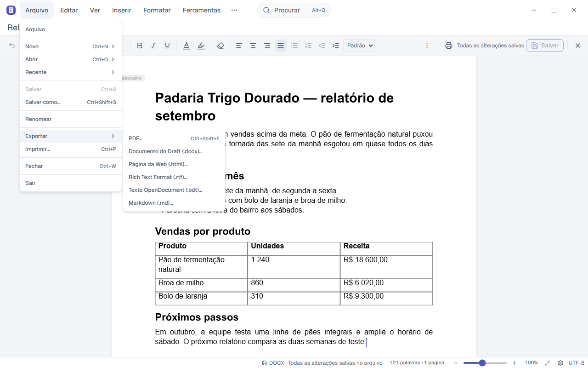Center align the text
The image size is (588, 368).
coord(253,46)
